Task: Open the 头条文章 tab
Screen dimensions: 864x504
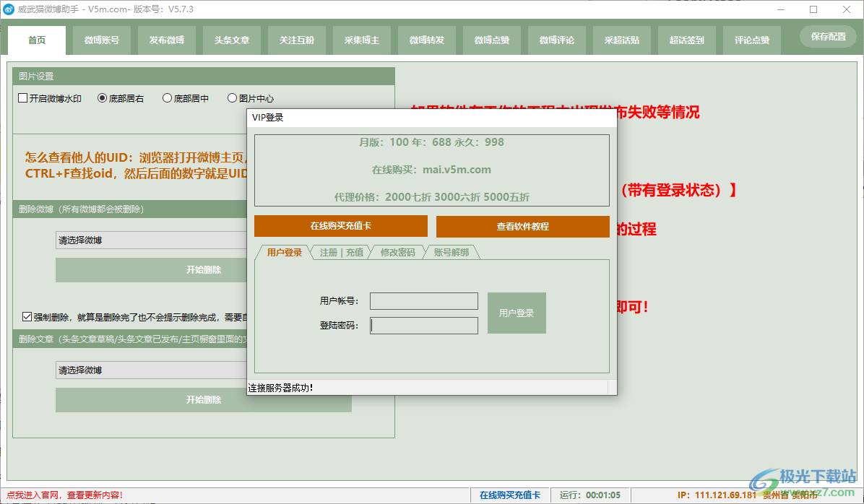Action: (x=232, y=40)
